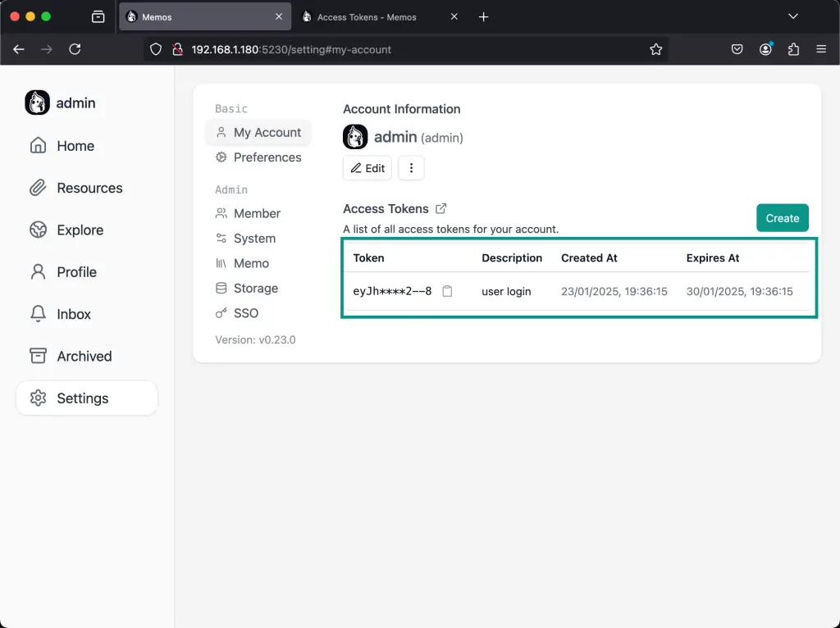Screen dimensions: 840x628
Task: Open the Archived memos section
Action: (84, 356)
